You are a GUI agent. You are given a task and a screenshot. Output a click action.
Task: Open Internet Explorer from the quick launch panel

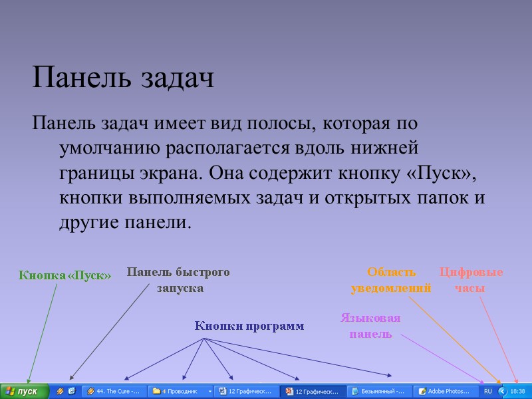coord(72,391)
